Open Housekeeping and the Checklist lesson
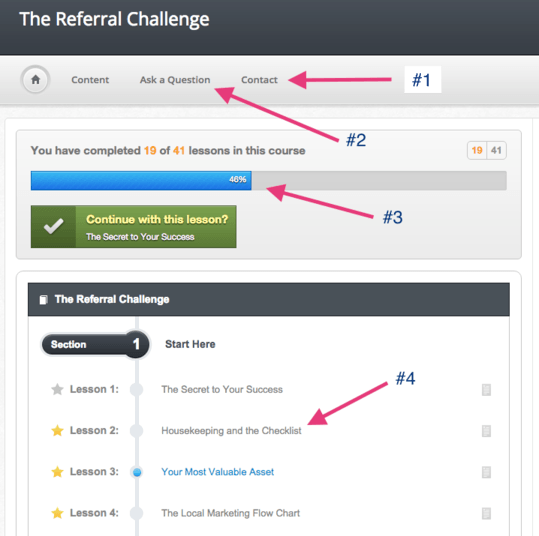Viewport: 539px width, 536px height. (x=231, y=430)
